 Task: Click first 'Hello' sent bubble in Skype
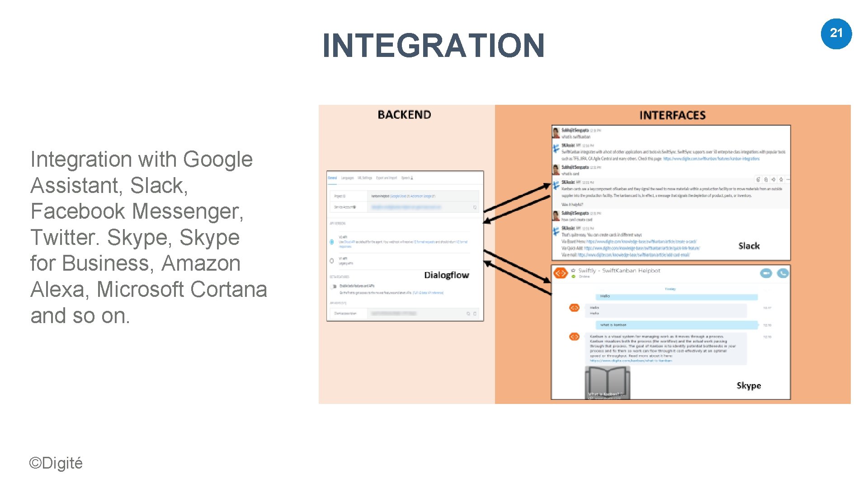tap(677, 296)
